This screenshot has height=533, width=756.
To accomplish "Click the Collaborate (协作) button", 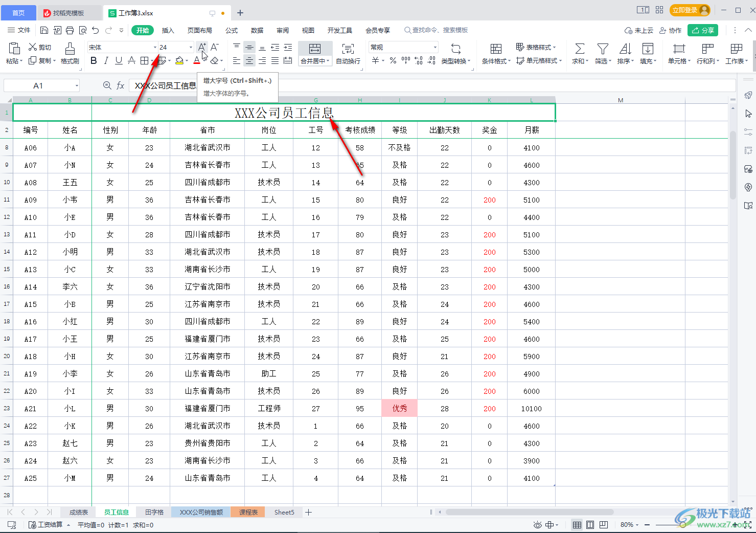I will point(671,30).
